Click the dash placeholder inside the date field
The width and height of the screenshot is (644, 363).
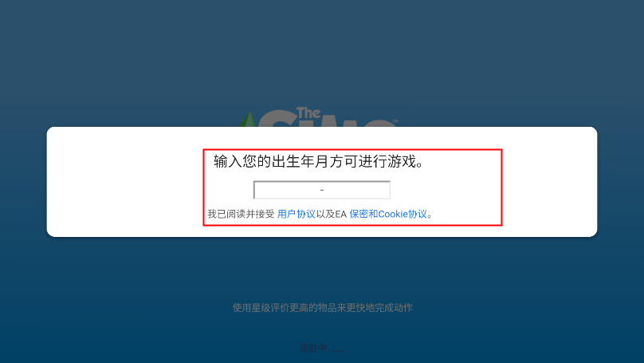coord(321,190)
